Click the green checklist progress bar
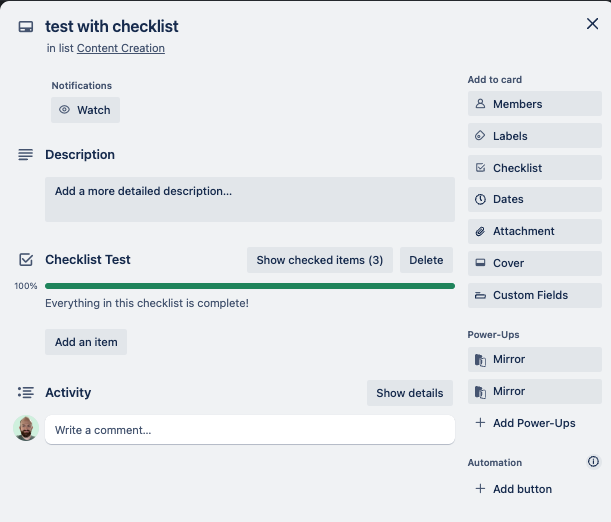Image resolution: width=611 pixels, height=522 pixels. tap(250, 286)
